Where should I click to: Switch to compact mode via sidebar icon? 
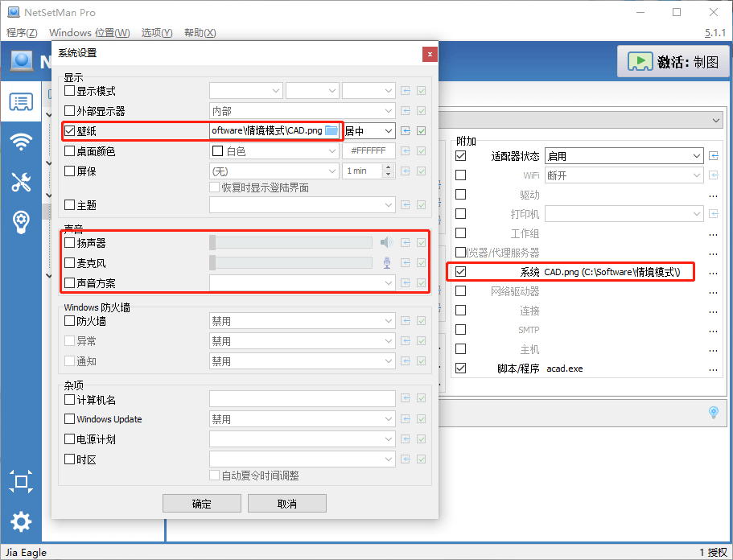(21, 481)
